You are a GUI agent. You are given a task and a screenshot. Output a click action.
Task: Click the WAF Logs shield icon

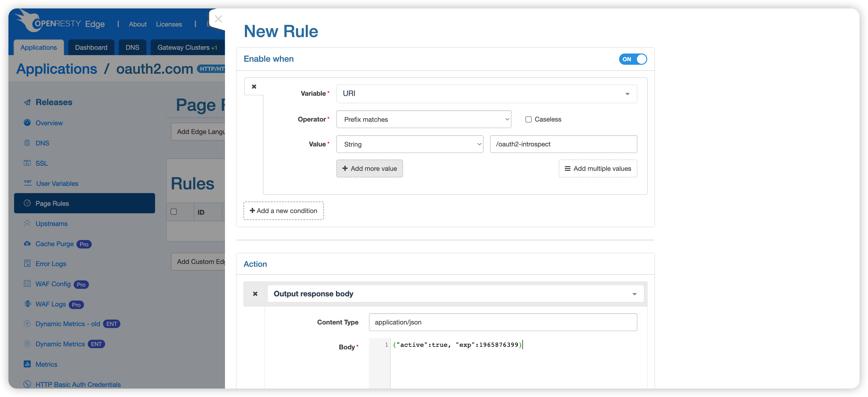27,304
